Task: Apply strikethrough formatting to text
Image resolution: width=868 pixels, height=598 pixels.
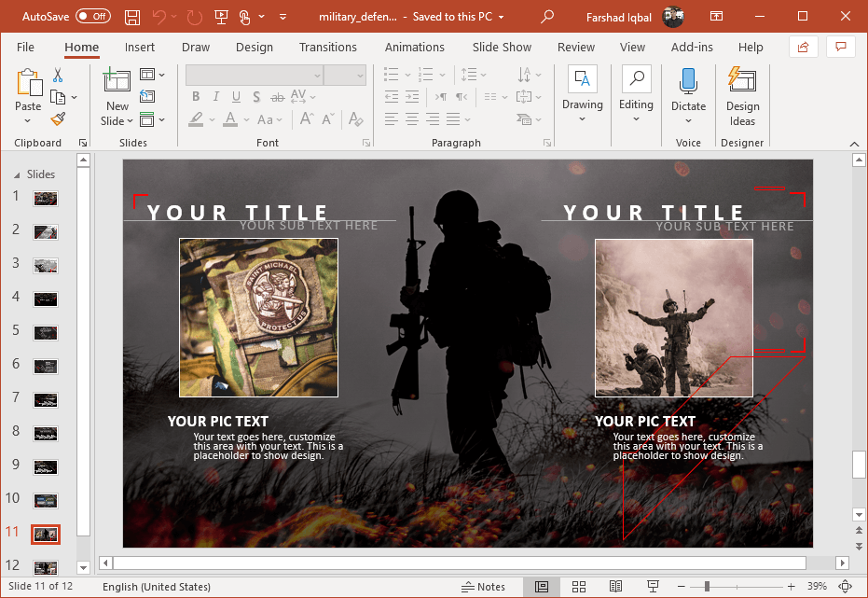Action: (278, 96)
